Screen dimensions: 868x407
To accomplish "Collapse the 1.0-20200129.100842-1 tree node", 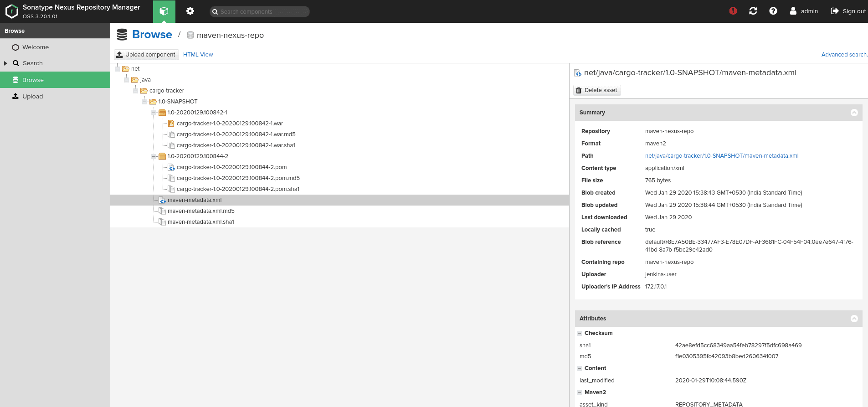I will click(x=154, y=113).
